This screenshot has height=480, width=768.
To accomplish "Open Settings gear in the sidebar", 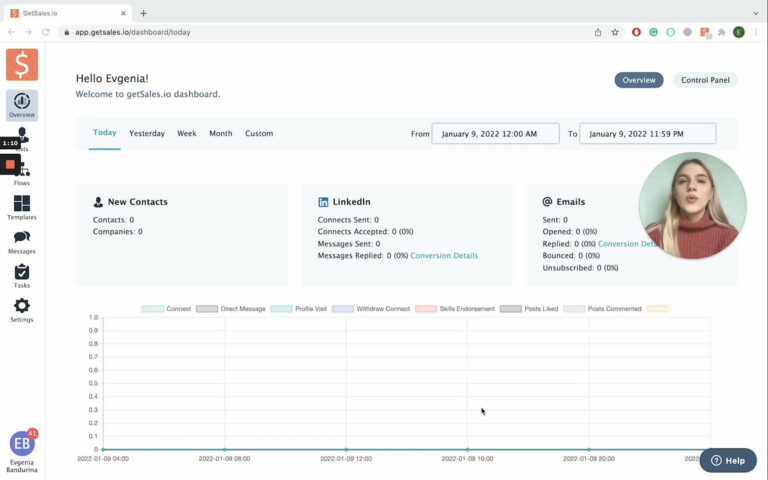I will pos(22,311).
